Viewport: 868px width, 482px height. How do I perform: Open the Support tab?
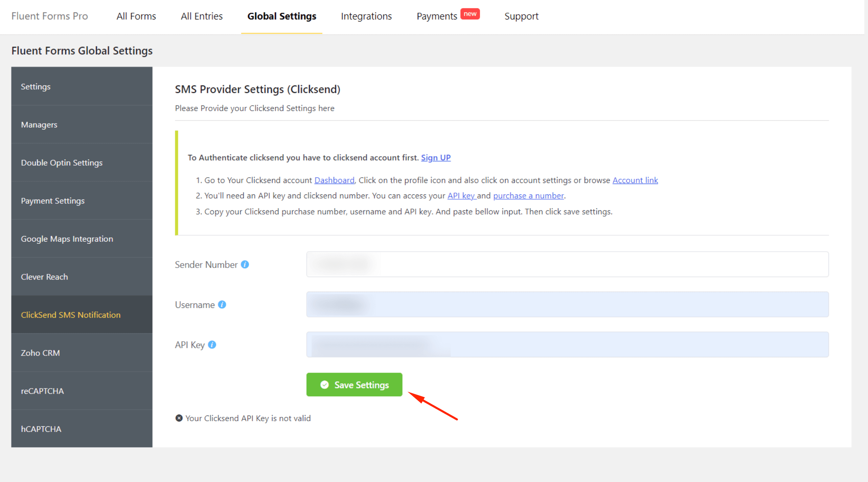click(521, 16)
